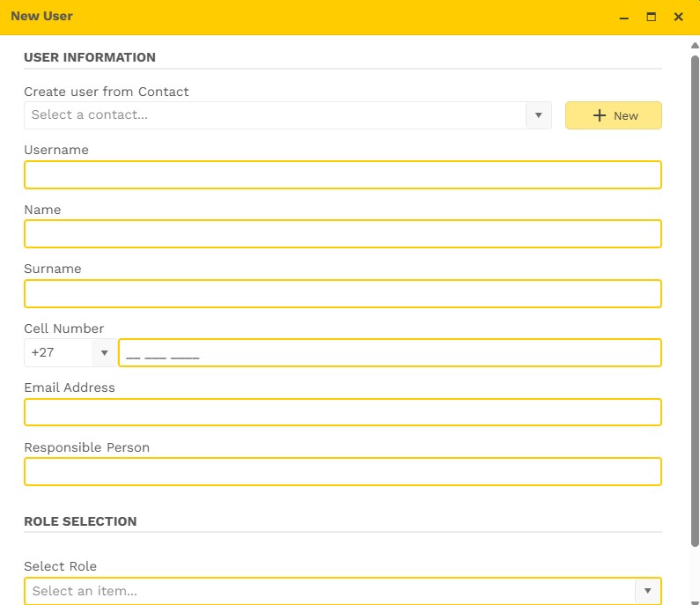Click the vertical scrollbar thumb
The width and height of the screenshot is (700, 605).
pyautogui.click(x=695, y=301)
